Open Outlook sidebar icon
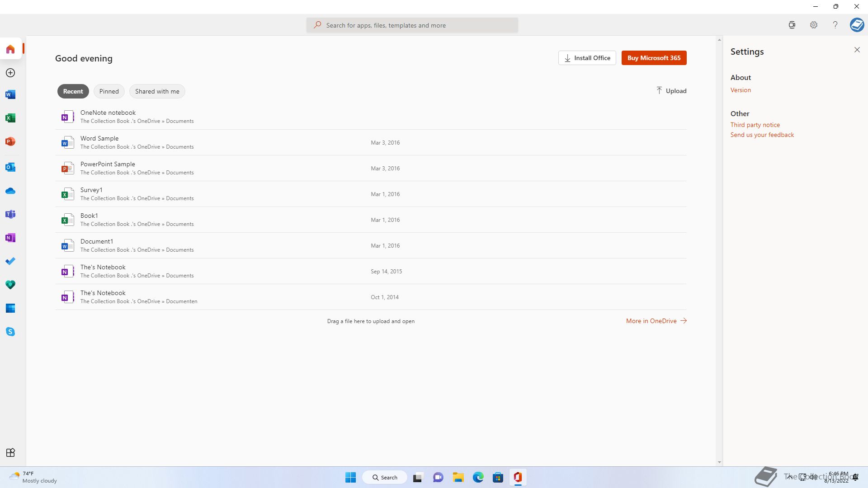Image resolution: width=868 pixels, height=488 pixels. click(x=10, y=167)
